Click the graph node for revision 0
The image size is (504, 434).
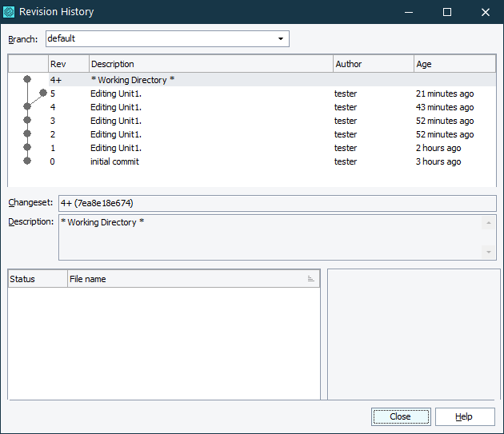pyautogui.click(x=27, y=161)
